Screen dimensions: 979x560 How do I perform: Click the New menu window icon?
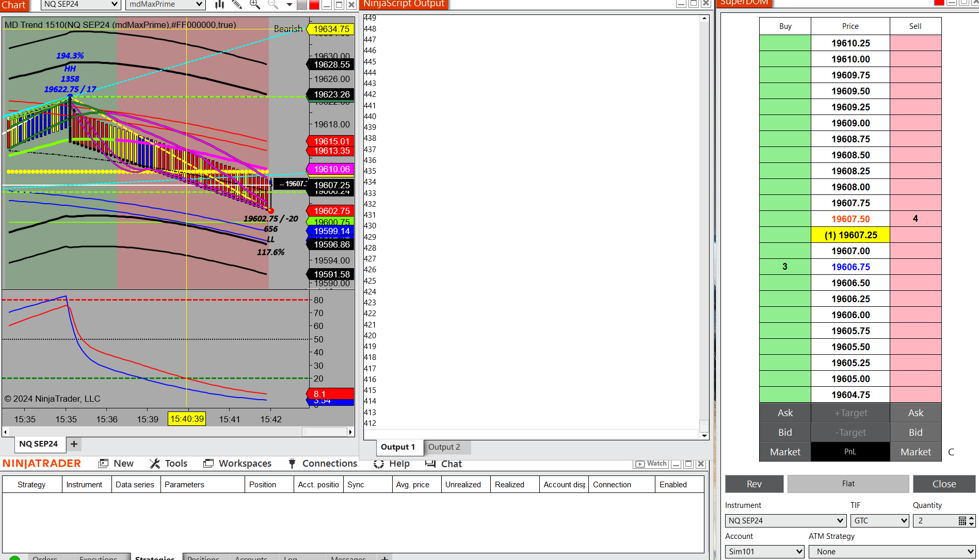click(x=103, y=464)
